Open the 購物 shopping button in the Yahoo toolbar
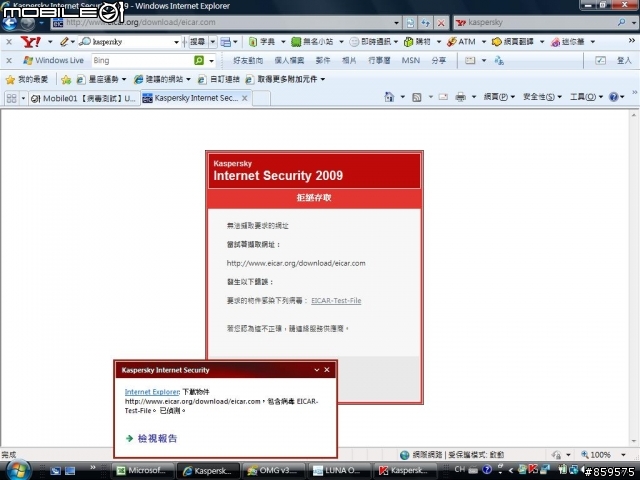Image resolution: width=640 pixels, height=480 pixels. 417,42
